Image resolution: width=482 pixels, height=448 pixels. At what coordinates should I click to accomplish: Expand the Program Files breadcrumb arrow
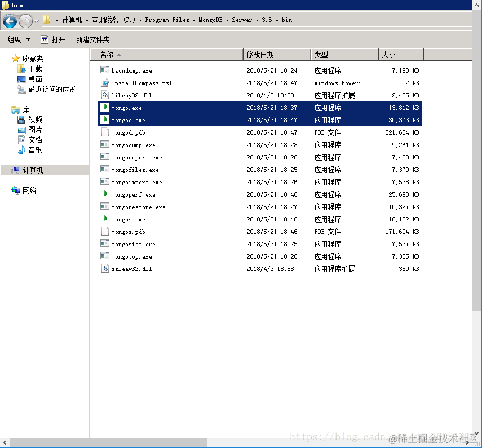coord(194,20)
